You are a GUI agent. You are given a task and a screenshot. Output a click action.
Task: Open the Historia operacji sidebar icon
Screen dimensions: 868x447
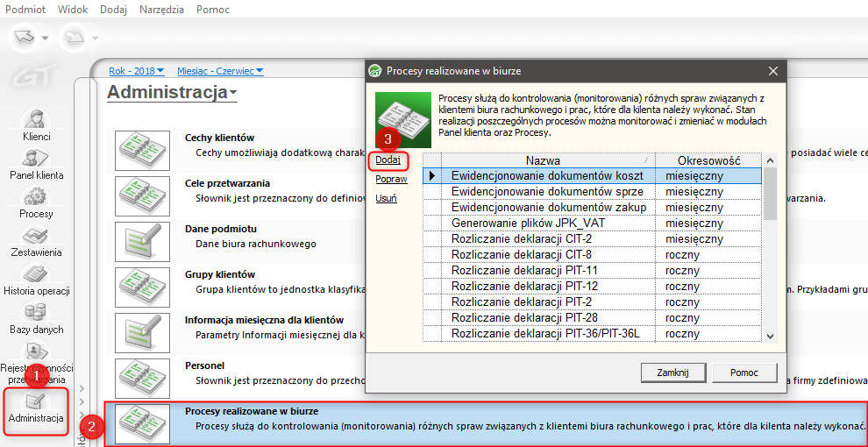pos(37,274)
